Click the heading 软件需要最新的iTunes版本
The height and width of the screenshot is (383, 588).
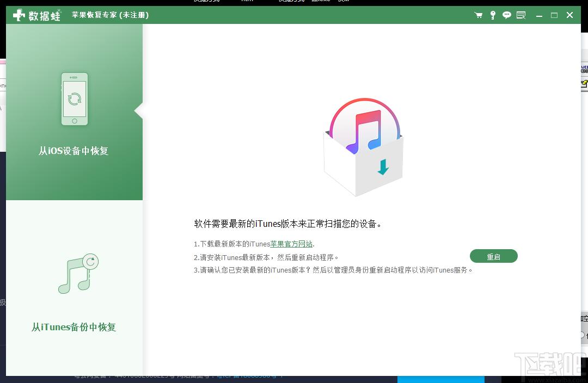pos(287,224)
